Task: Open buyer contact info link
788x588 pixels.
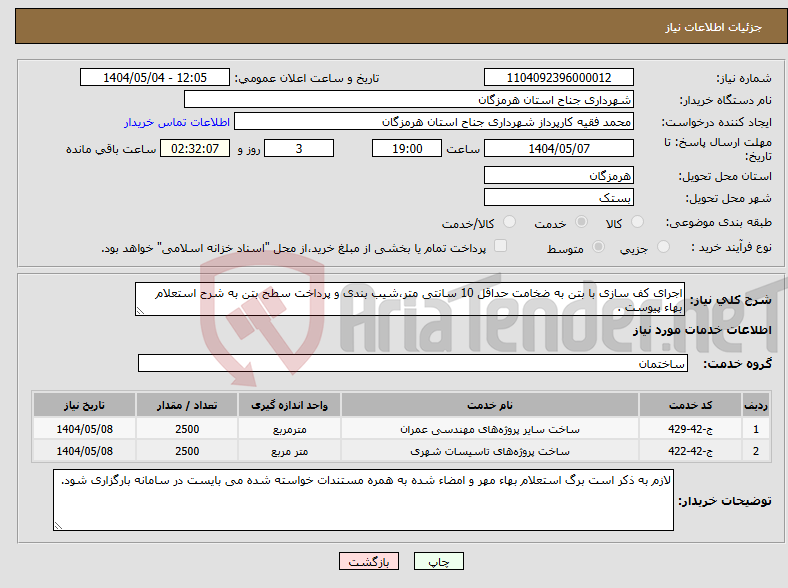Action: tap(177, 122)
